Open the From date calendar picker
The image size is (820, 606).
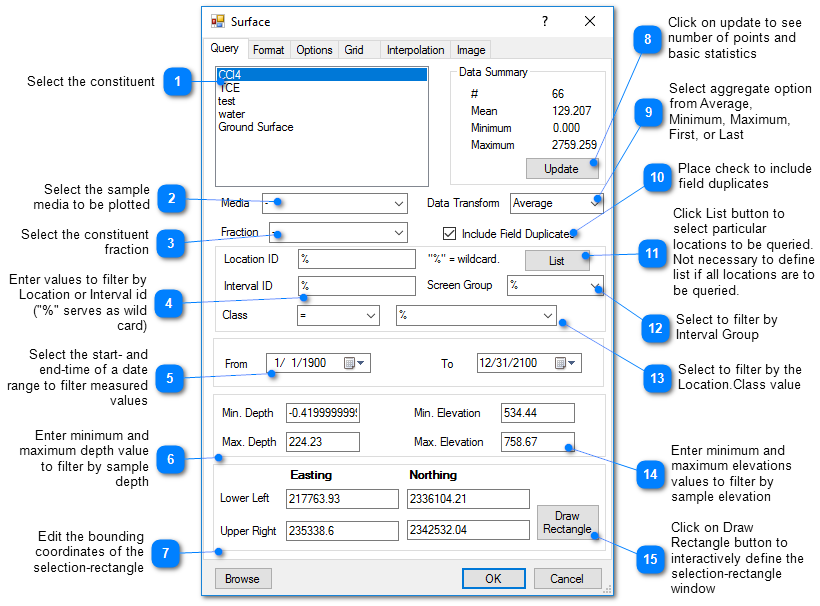coord(355,363)
